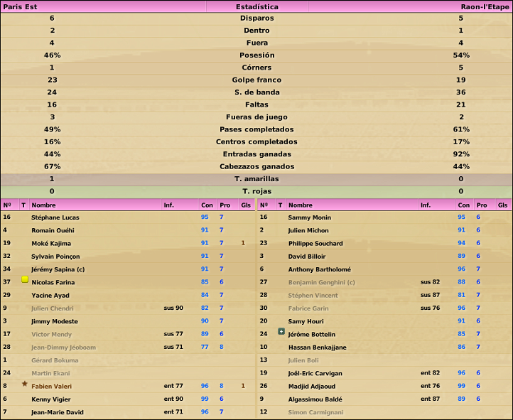Screen dimensions: 513x420
Task: Click the injury icon beside Jérôme Bottelin
Action: (x=281, y=332)
